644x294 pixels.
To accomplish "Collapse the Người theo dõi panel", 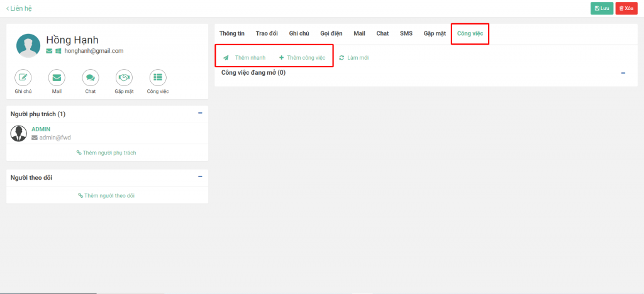I will [x=200, y=177].
